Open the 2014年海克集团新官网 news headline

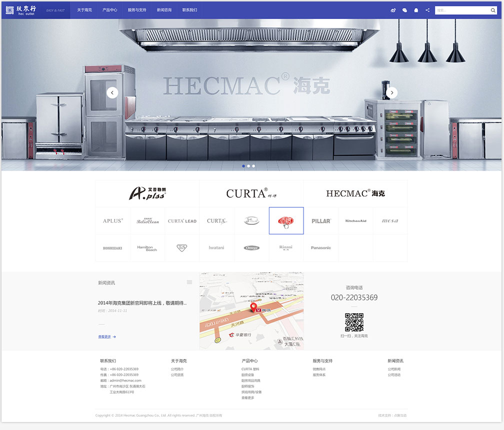click(x=142, y=303)
